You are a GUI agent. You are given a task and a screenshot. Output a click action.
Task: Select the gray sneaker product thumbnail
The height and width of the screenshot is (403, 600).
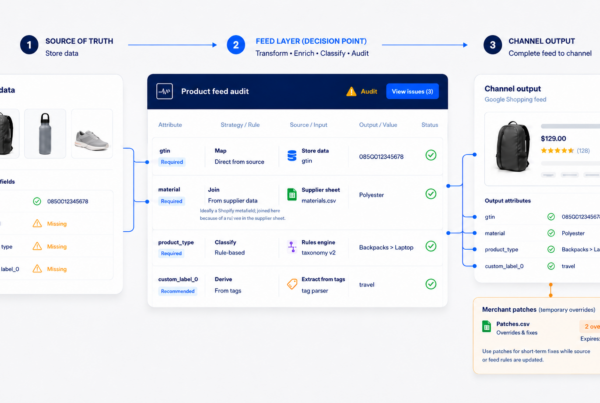tap(92, 134)
